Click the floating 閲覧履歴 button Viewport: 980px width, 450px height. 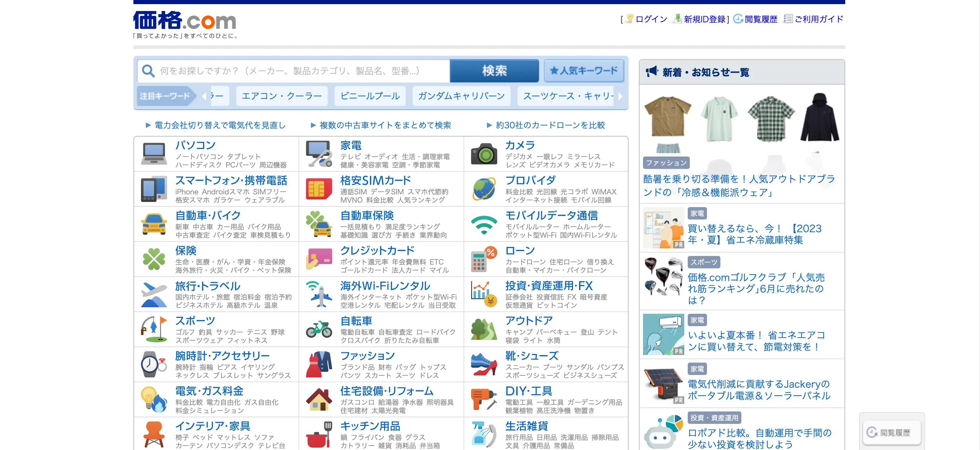click(x=892, y=432)
